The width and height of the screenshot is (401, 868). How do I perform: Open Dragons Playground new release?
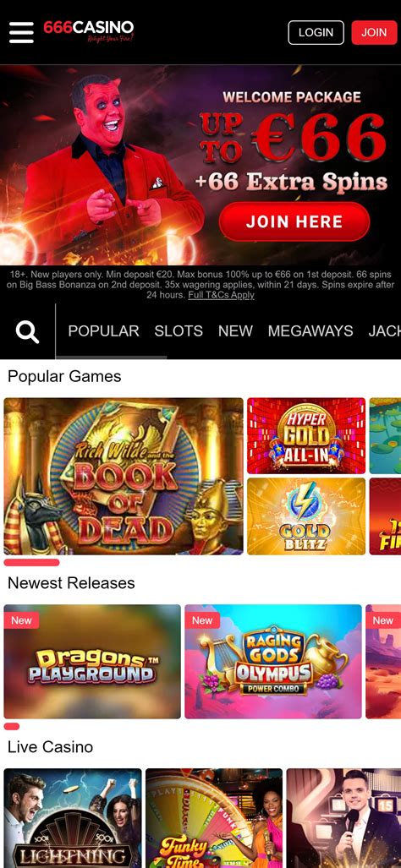[x=92, y=662]
